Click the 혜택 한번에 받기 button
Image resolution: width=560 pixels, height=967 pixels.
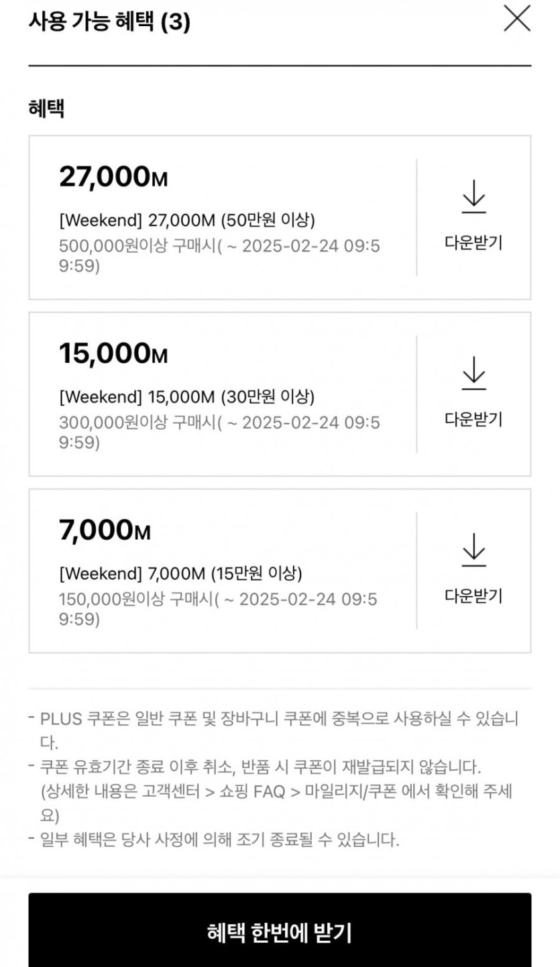pyautogui.click(x=280, y=932)
